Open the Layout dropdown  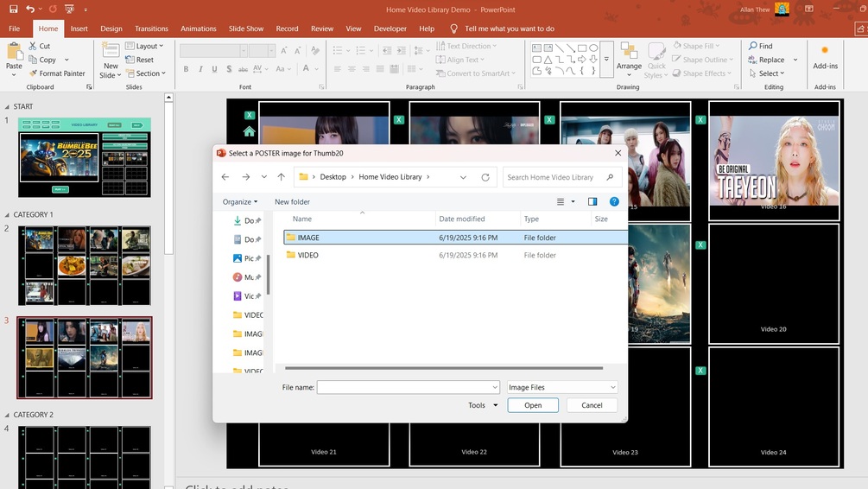tap(144, 46)
